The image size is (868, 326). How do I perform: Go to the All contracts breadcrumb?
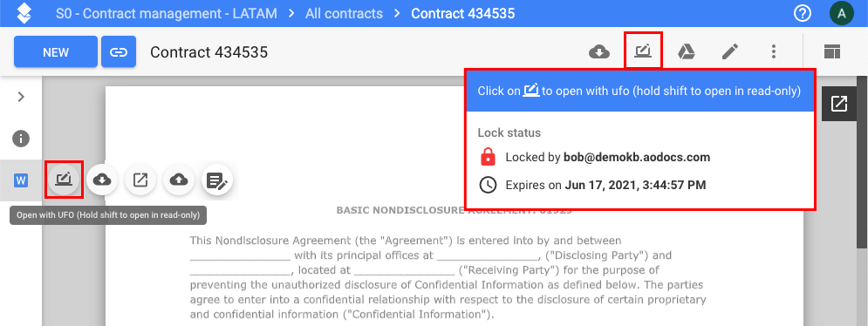pyautogui.click(x=344, y=13)
